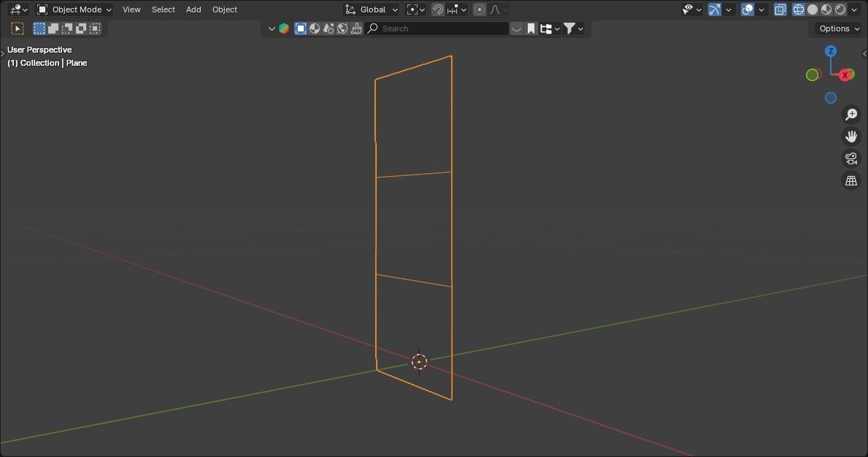Toggle the brush filter icon
868x457 pixels.
coord(356,28)
